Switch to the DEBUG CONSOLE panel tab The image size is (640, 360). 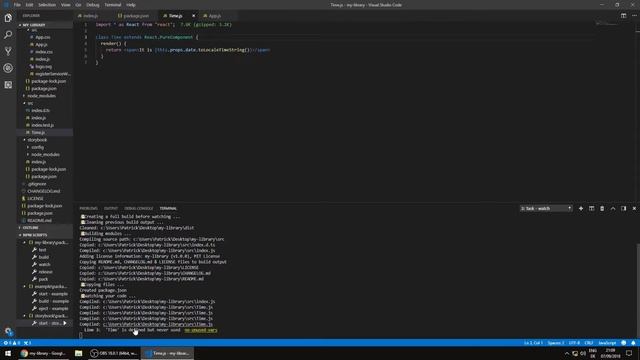point(139,209)
